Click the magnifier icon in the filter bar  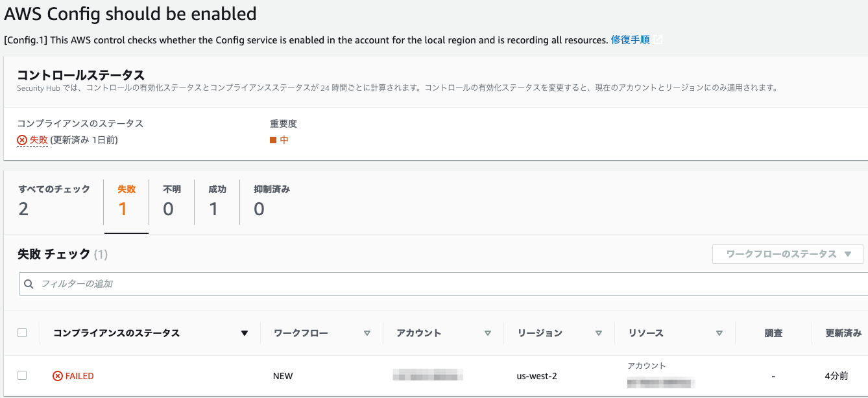tap(29, 284)
